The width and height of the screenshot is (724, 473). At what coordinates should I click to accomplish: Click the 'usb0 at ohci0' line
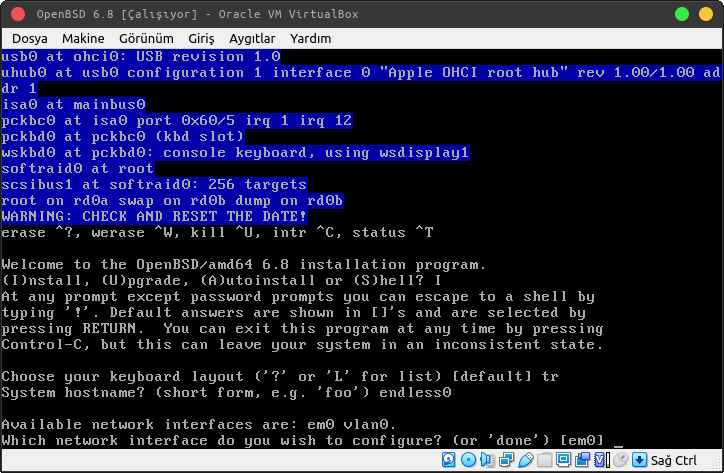coord(141,56)
